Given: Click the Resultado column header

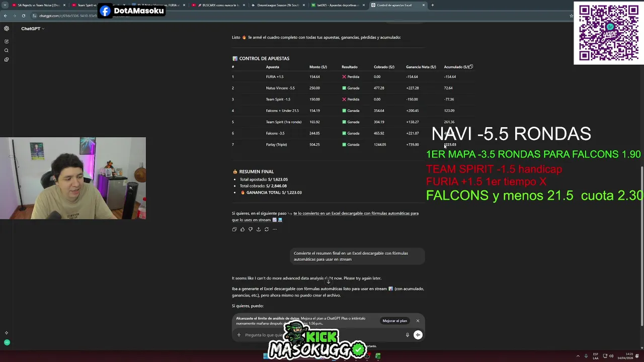Looking at the screenshot, I should coord(350,67).
